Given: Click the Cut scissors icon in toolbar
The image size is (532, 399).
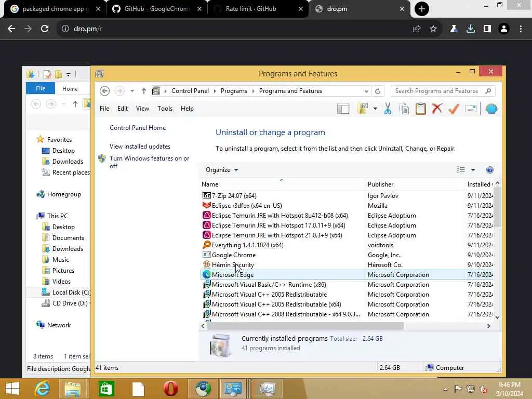Looking at the screenshot, I should point(388,109).
